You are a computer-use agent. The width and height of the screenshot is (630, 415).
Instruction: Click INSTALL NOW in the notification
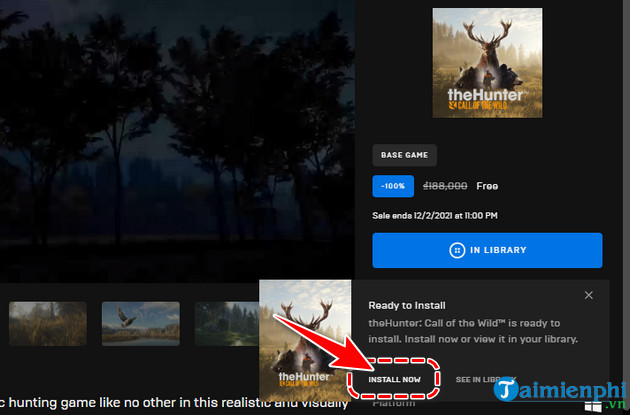point(395,379)
